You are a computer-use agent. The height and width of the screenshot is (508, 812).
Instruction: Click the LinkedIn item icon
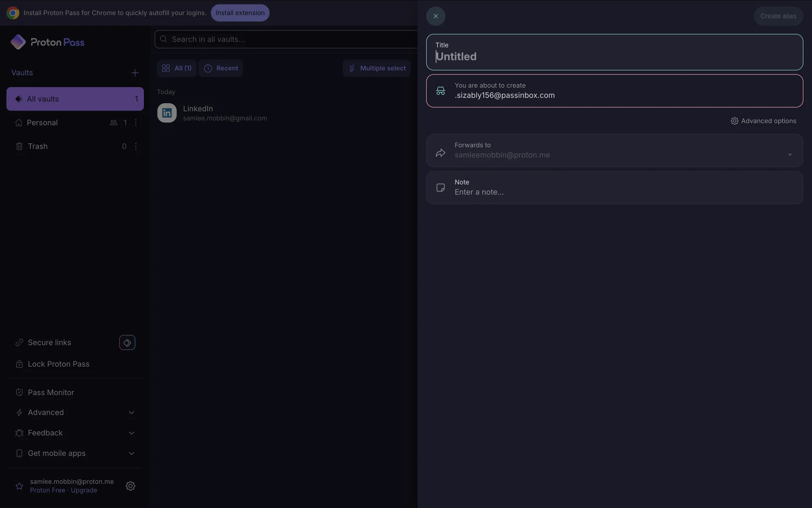pyautogui.click(x=167, y=113)
